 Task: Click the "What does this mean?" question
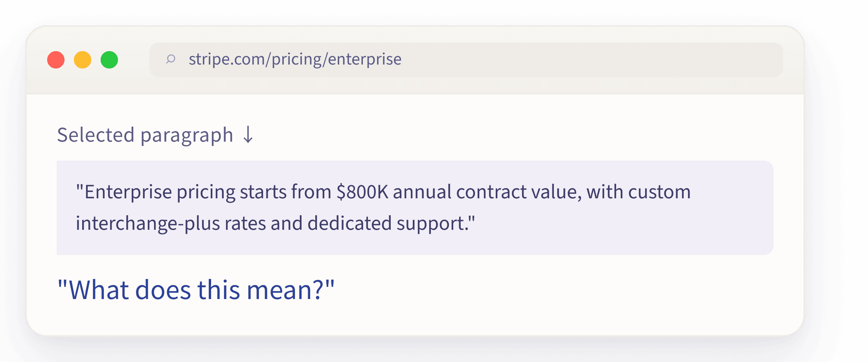coord(196,290)
